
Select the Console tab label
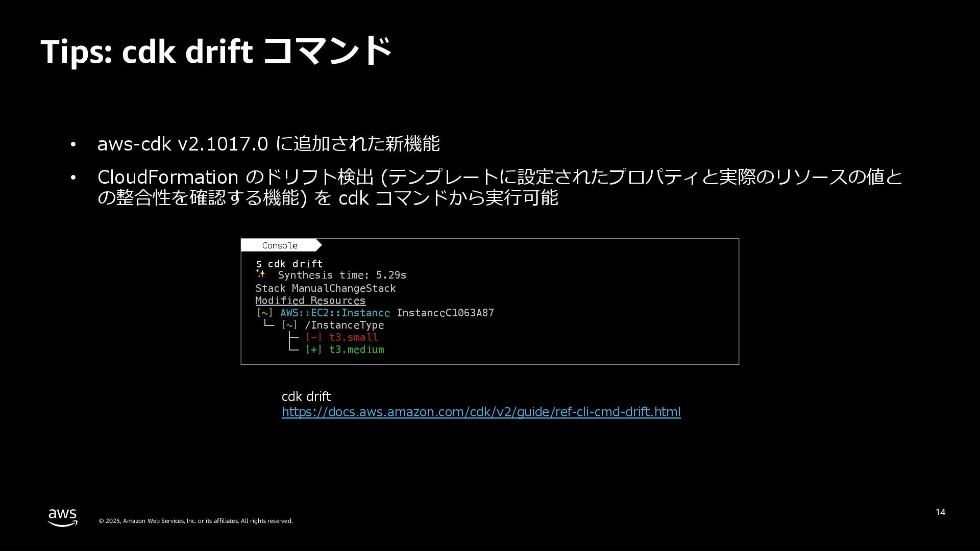280,245
